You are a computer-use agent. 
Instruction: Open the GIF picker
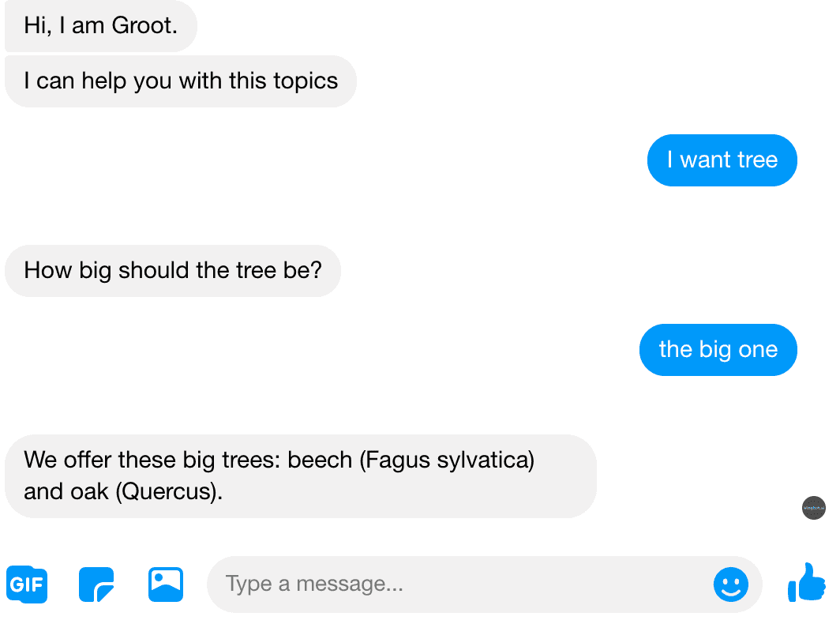click(27, 584)
